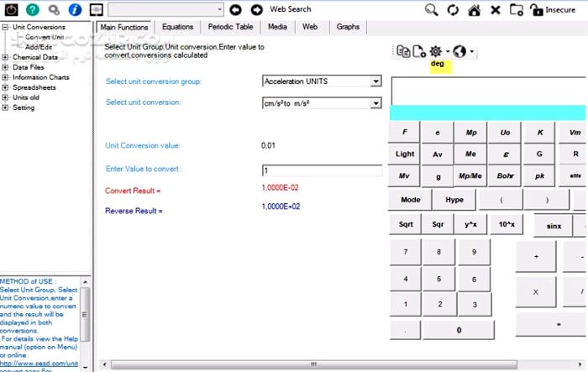Open the Graphs tab
The height and width of the screenshot is (372, 588).
click(x=348, y=27)
